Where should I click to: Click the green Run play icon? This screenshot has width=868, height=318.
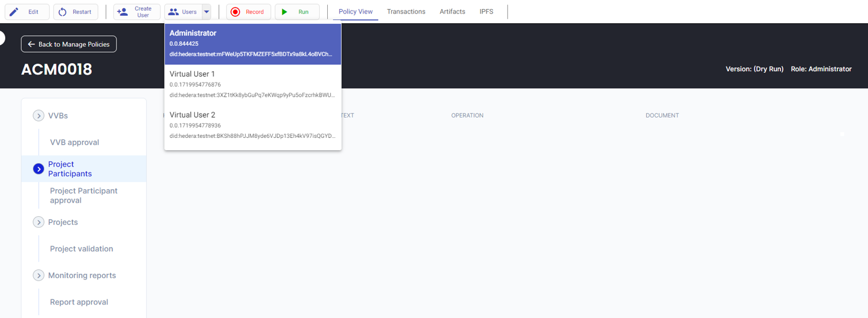(285, 12)
